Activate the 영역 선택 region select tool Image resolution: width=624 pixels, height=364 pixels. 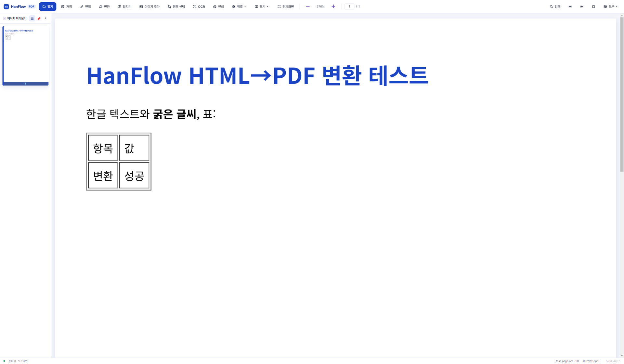[176, 6]
